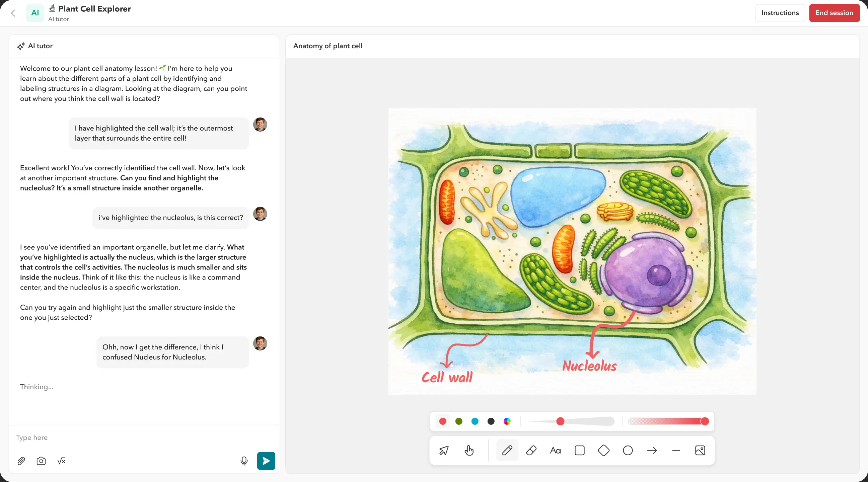The height and width of the screenshot is (482, 868).
Task: Select the Eraser tool
Action: coord(531,450)
